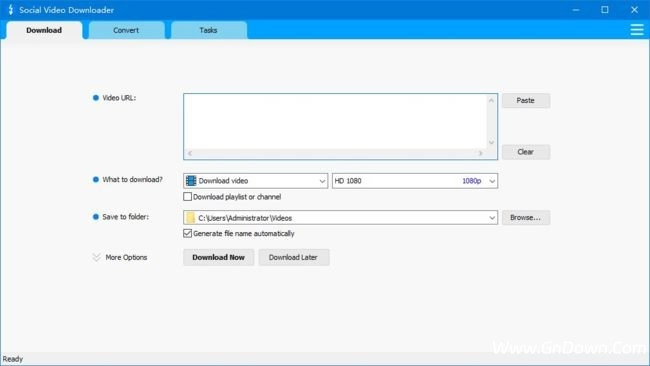Click the Save to folder label

pyautogui.click(x=125, y=217)
